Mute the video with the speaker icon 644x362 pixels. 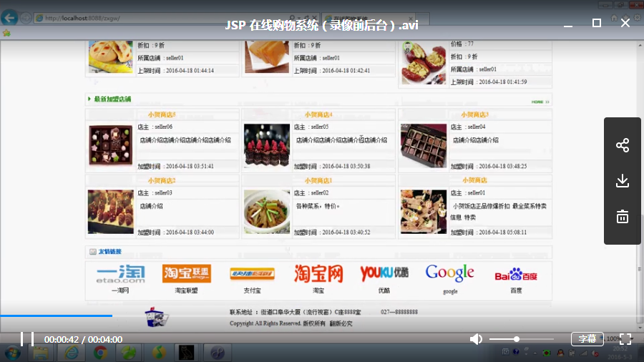476,339
